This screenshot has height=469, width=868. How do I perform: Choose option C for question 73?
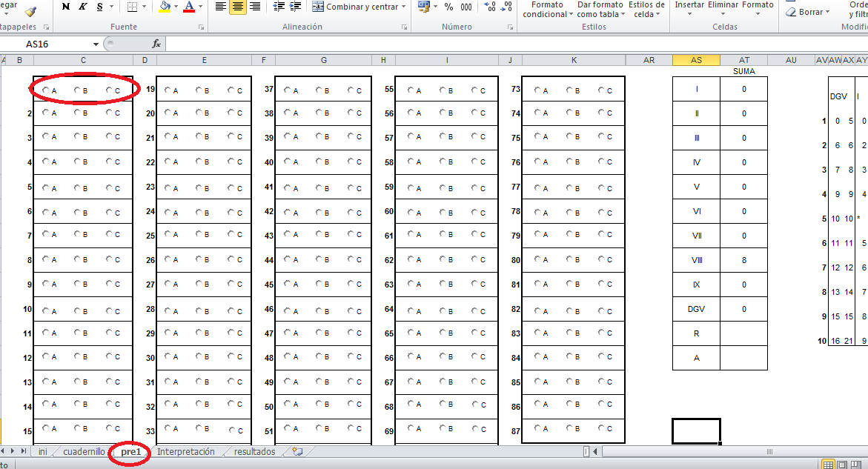coord(603,90)
